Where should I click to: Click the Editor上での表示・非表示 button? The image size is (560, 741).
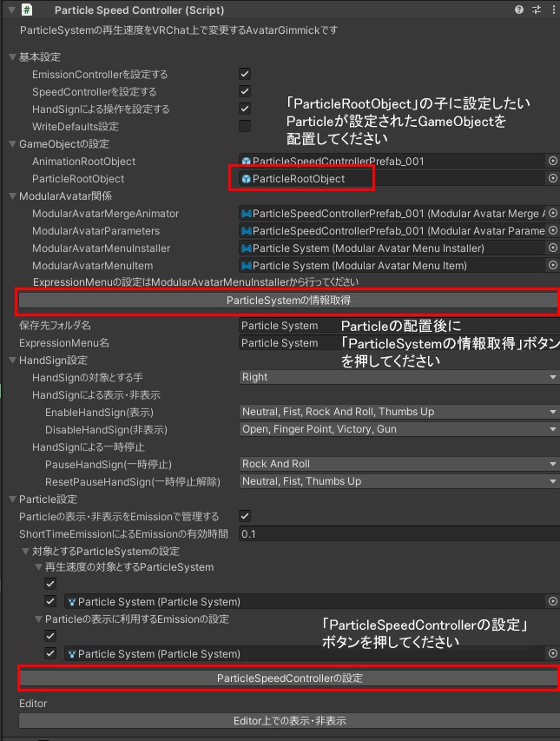click(x=289, y=721)
